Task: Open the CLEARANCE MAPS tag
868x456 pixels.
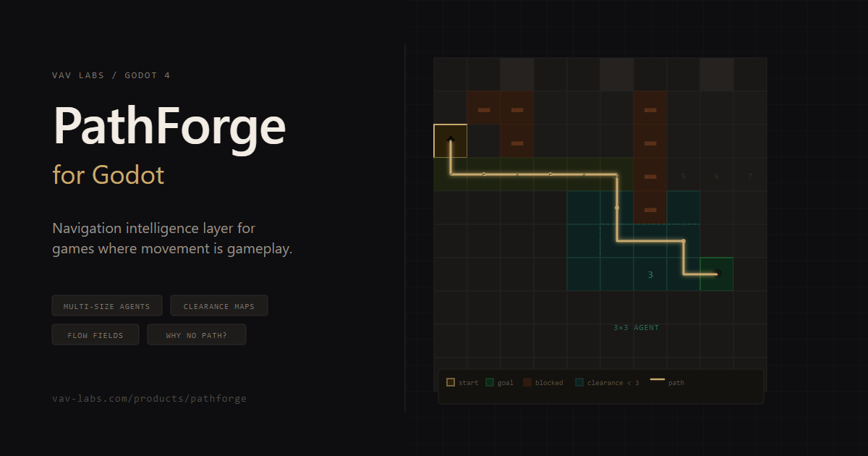Action: pyautogui.click(x=219, y=305)
